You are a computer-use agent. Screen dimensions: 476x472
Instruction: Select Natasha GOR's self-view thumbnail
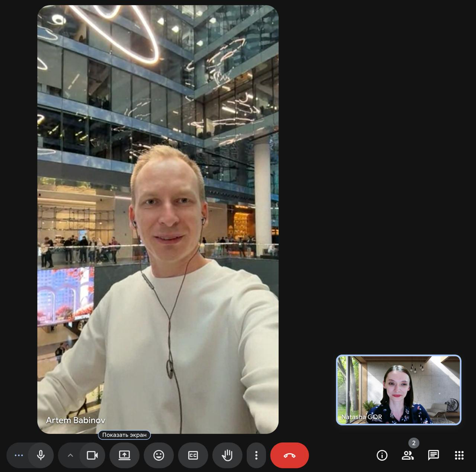(399, 389)
